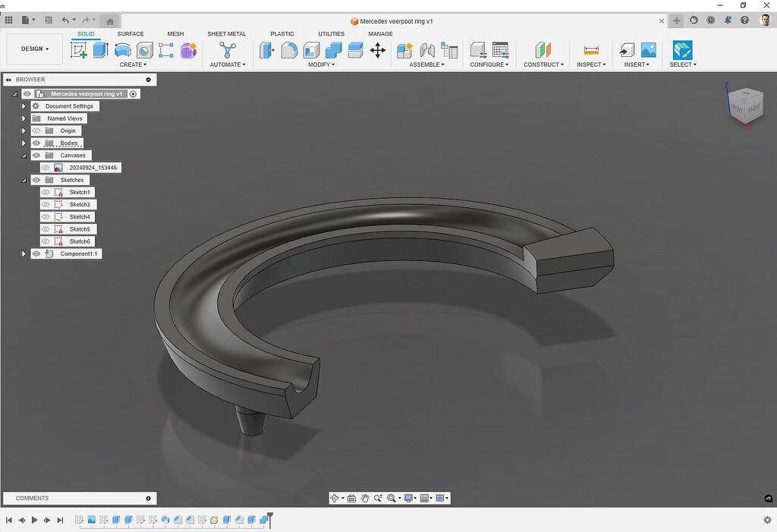
Task: Open the job status clock icon
Action: (710, 20)
